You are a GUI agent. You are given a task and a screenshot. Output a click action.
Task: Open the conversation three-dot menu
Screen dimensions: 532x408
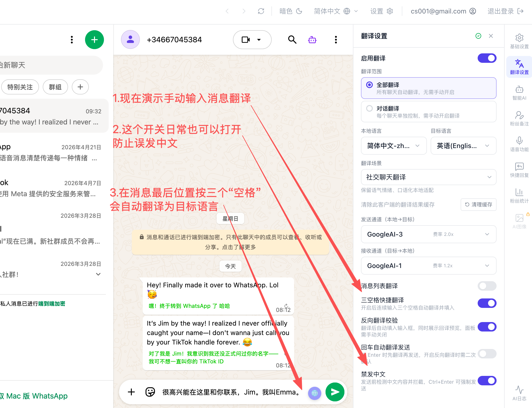coord(336,40)
